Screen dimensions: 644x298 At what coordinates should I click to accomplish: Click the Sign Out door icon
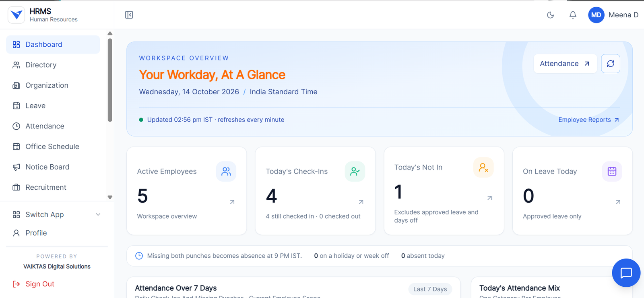[x=16, y=284]
